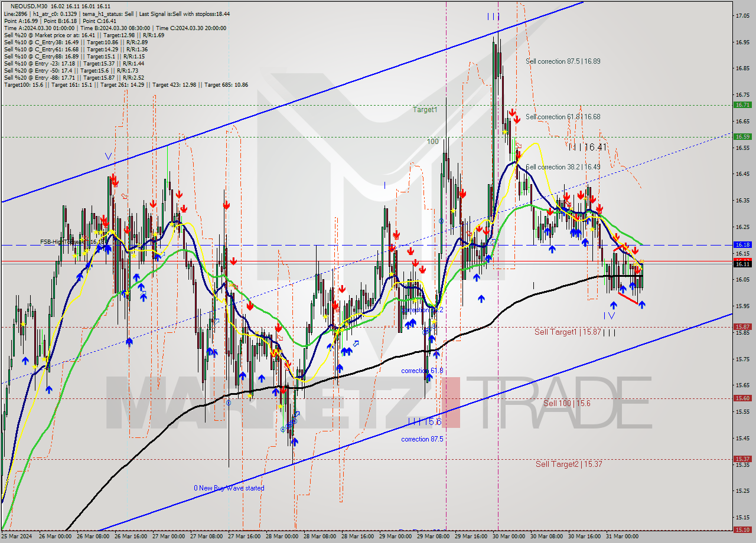Select the 'Sell Target2 | 15.37' label

569,464
